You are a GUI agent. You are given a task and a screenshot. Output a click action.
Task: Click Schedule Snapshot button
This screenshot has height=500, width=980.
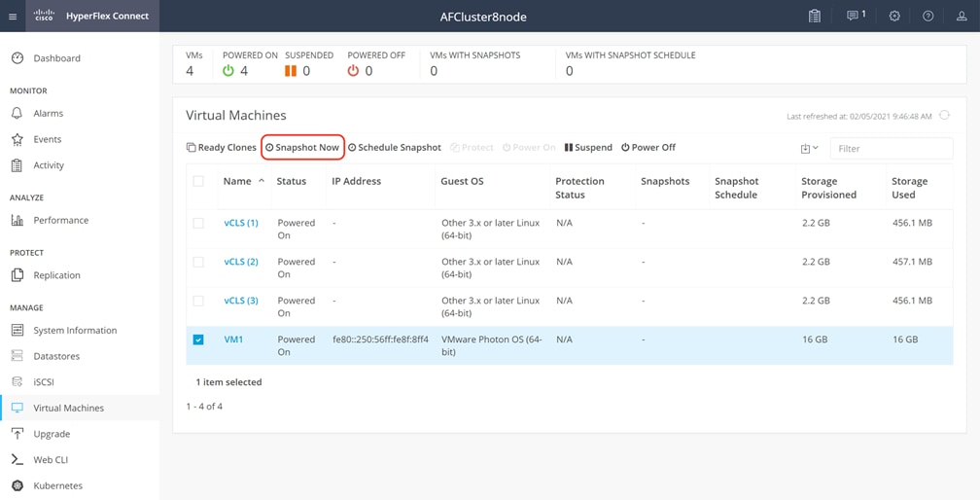[395, 148]
